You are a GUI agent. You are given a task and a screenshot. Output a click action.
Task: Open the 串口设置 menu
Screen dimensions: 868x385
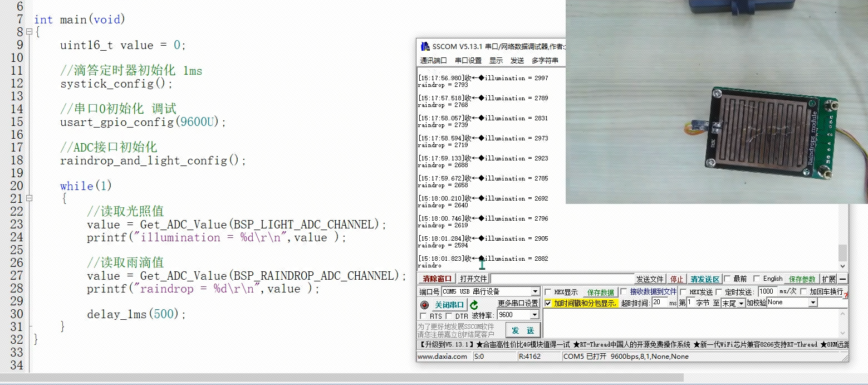468,60
